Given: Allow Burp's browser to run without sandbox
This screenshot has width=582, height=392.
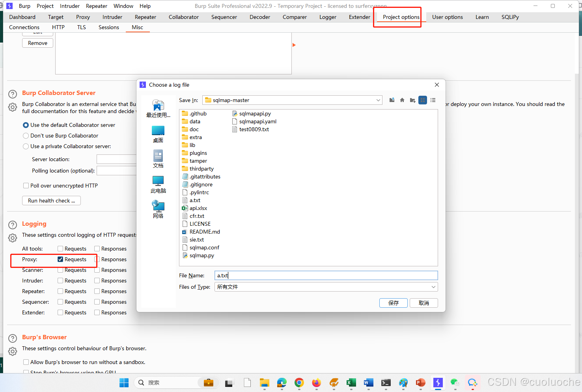Looking at the screenshot, I should (x=26, y=362).
